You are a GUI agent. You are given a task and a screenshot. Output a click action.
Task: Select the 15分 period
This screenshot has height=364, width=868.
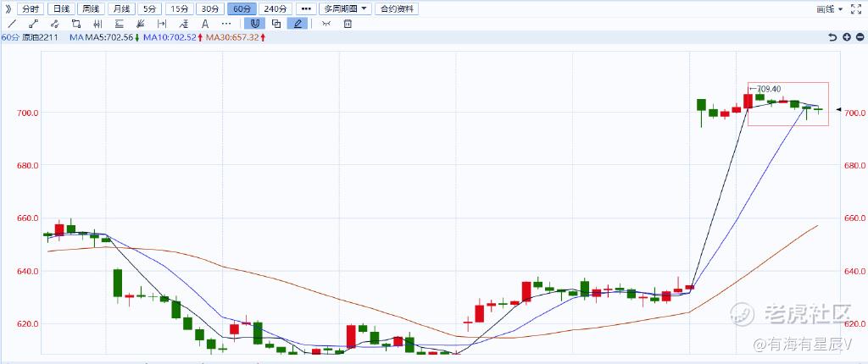click(x=180, y=8)
